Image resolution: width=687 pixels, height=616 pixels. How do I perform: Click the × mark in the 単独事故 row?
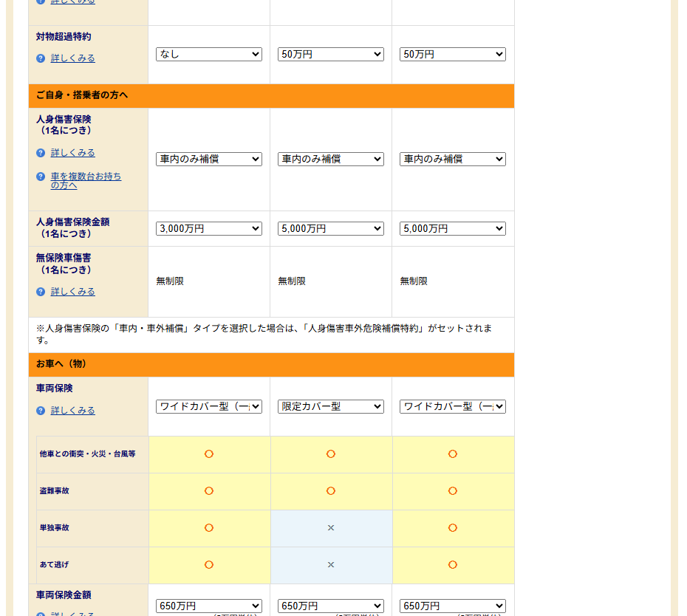click(x=331, y=528)
